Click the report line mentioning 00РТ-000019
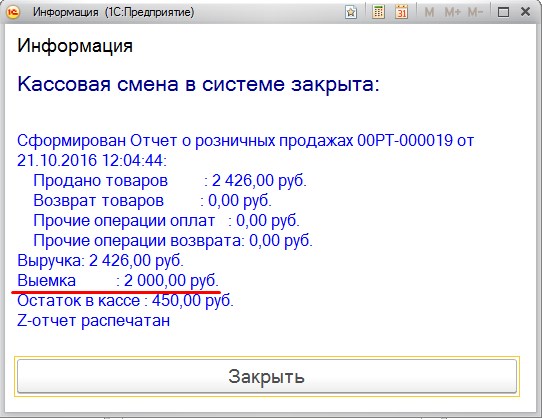The width and height of the screenshot is (542, 419). pyautogui.click(x=245, y=150)
